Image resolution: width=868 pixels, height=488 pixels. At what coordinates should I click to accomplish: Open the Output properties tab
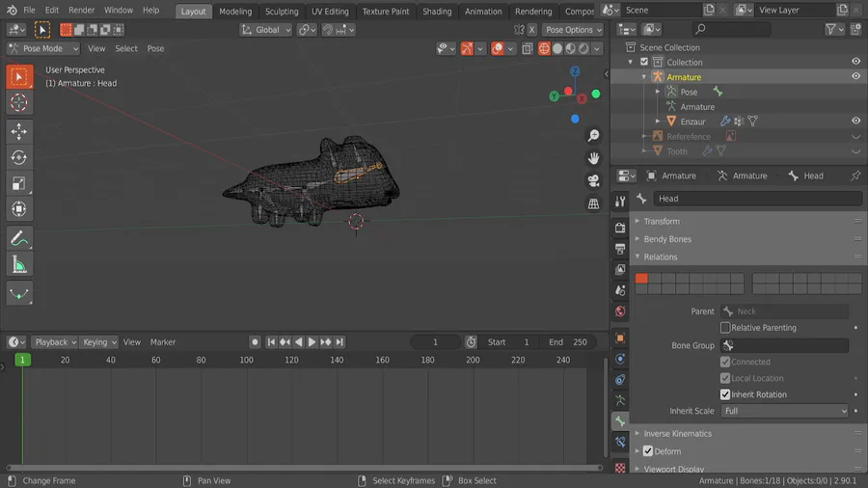coord(620,249)
